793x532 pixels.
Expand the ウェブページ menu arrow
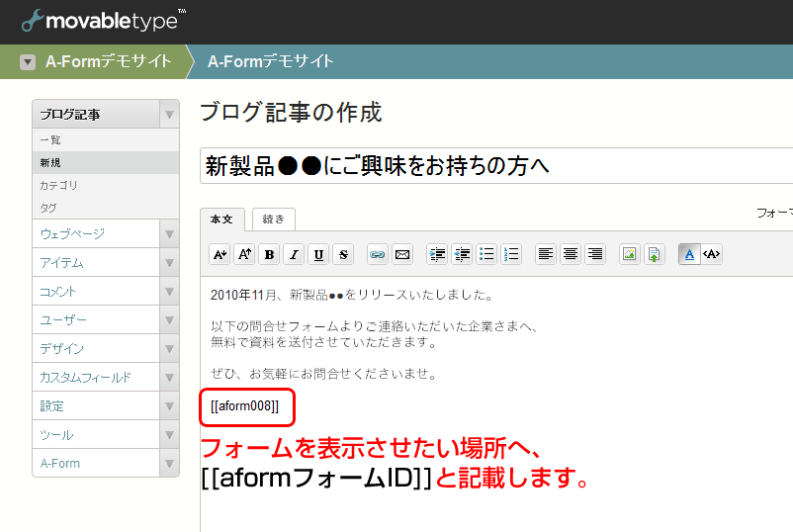click(169, 234)
